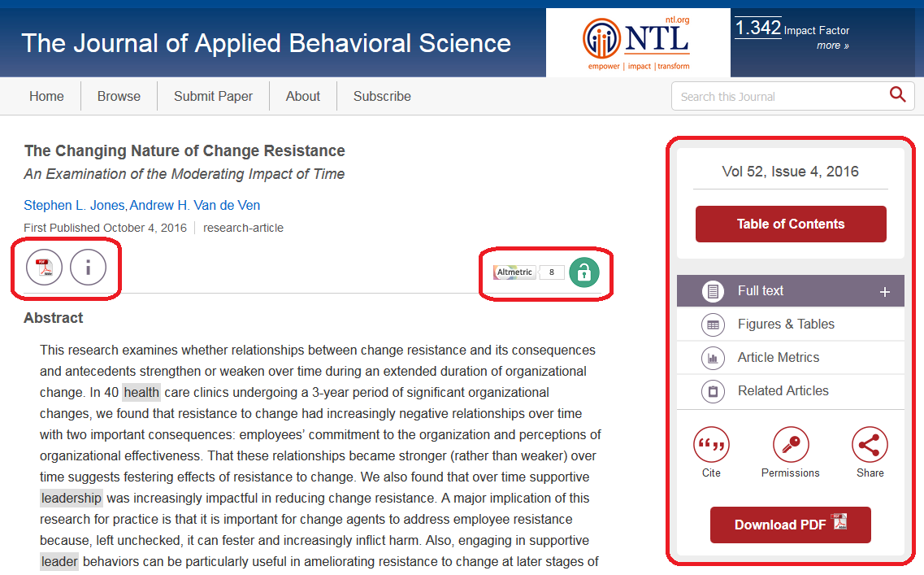The height and width of the screenshot is (575, 924).
Task: Click the green open access lock icon
Action: tap(583, 272)
